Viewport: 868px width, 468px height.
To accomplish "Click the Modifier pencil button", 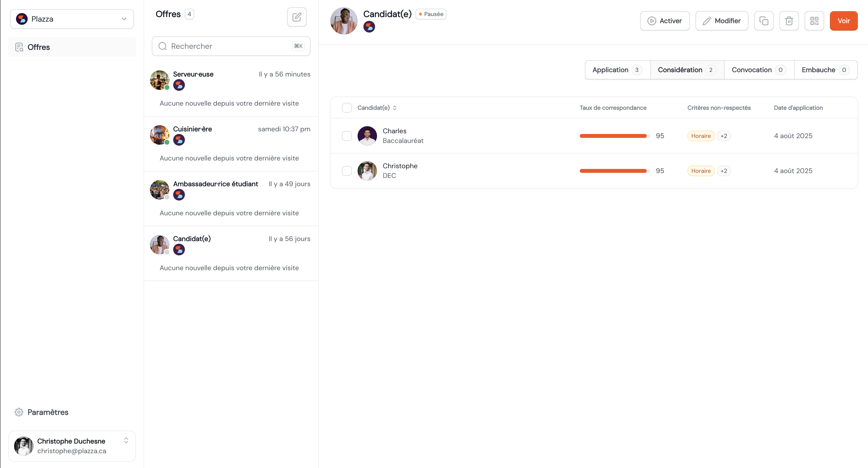I will (721, 21).
